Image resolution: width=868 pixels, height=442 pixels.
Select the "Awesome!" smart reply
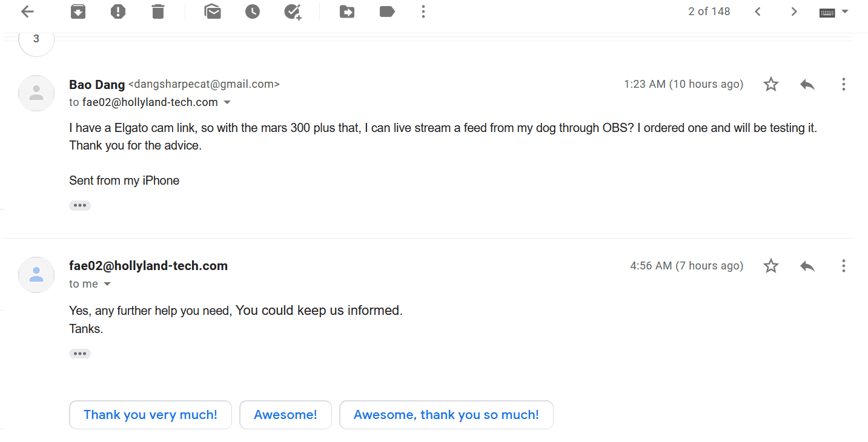(x=285, y=415)
